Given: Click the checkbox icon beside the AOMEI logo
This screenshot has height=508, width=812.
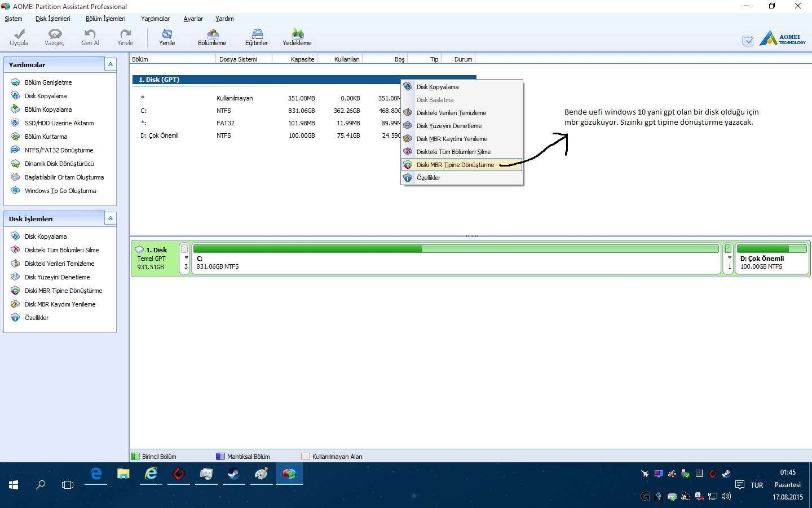Looking at the screenshot, I should click(x=748, y=41).
